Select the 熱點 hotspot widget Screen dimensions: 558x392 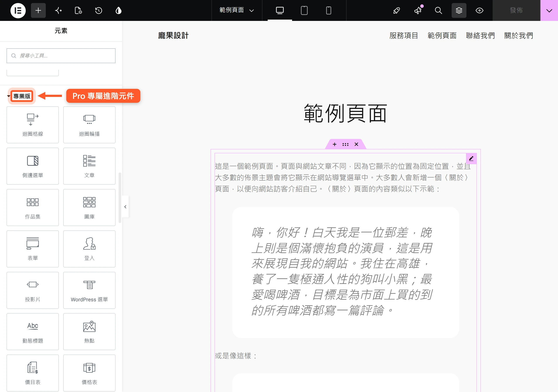tap(89, 332)
